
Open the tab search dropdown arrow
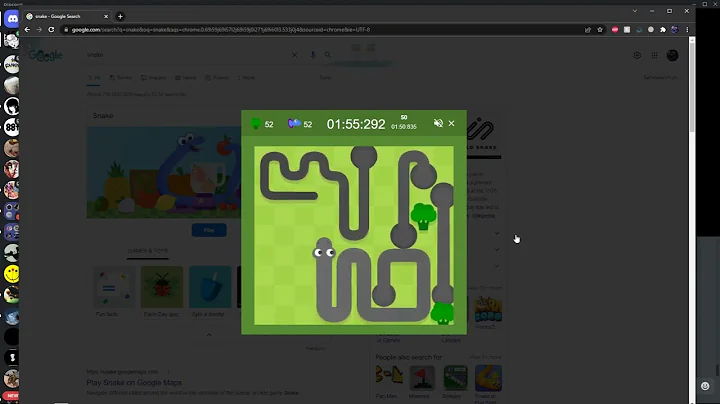(635, 11)
